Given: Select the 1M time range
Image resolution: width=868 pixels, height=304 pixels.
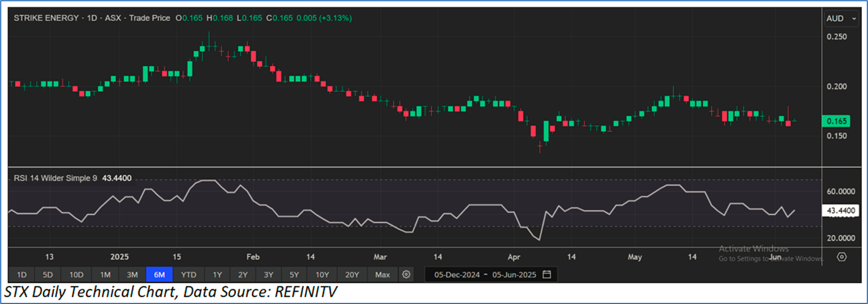Looking at the screenshot, I should pos(105,275).
